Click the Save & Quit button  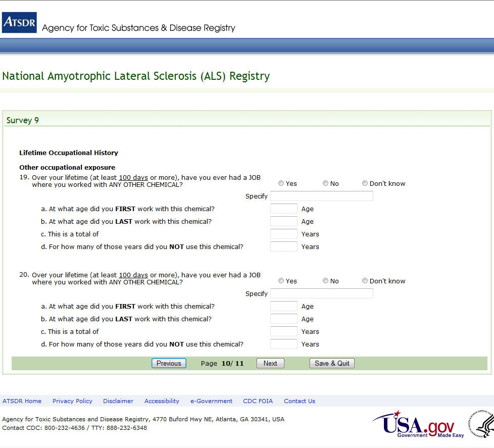tap(332, 363)
